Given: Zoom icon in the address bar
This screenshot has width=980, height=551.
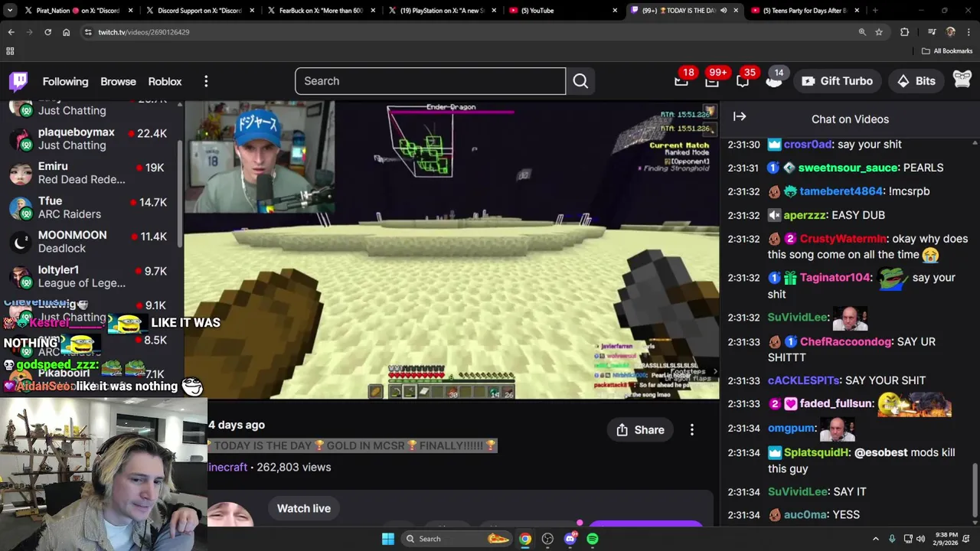Looking at the screenshot, I should (x=862, y=32).
